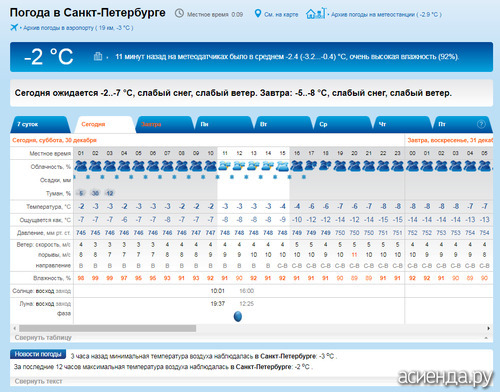The height and width of the screenshot is (392, 500).
Task: Switch to the Пн tab
Action: (x=223, y=124)
